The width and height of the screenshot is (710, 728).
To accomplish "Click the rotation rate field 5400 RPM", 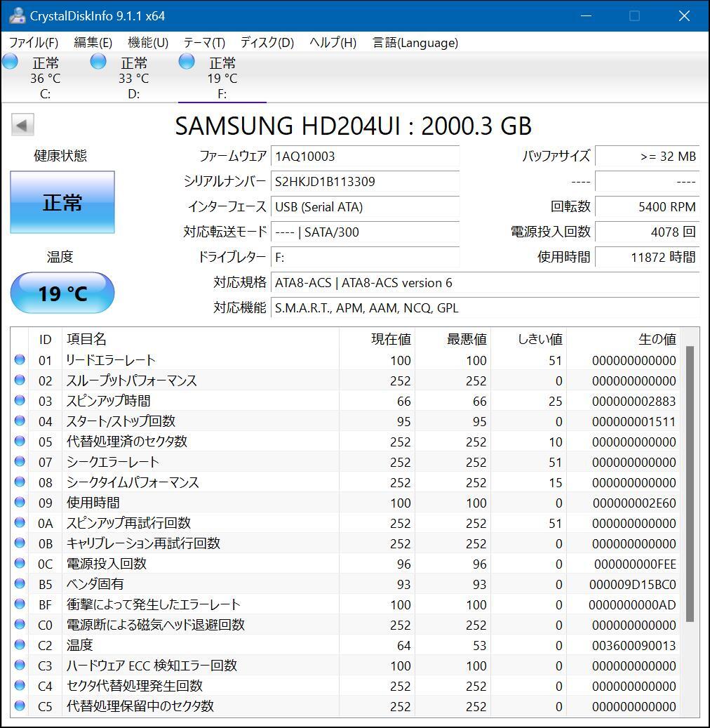I will pos(647,206).
